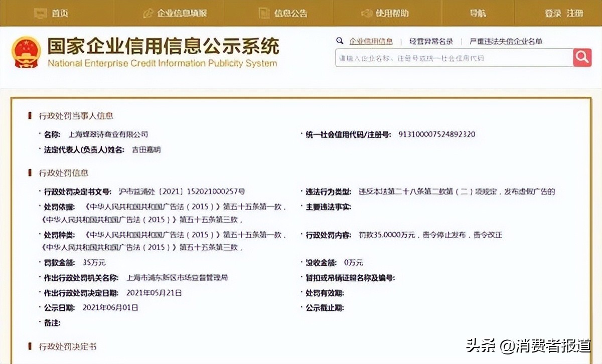Open the 企业信息填报 pencil icon
This screenshot has height=364, width=602.
(148, 14)
